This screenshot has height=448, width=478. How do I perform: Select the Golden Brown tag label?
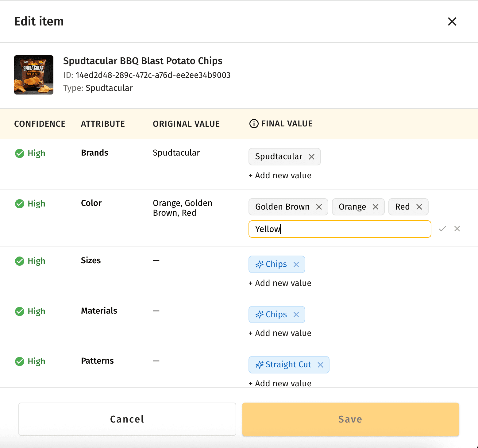(282, 207)
